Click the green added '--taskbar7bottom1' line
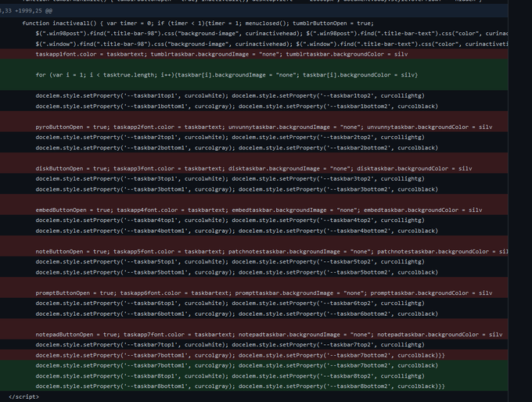532x402 pixels. 253,365
